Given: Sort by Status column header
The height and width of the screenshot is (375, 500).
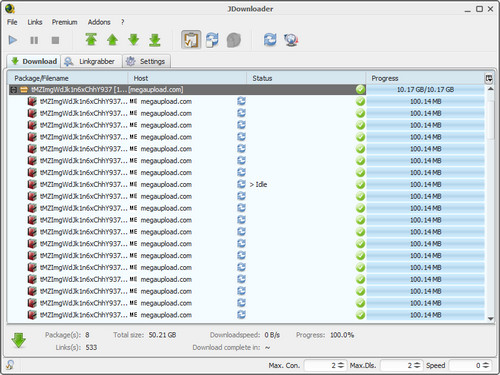Looking at the screenshot, I should pos(306,78).
